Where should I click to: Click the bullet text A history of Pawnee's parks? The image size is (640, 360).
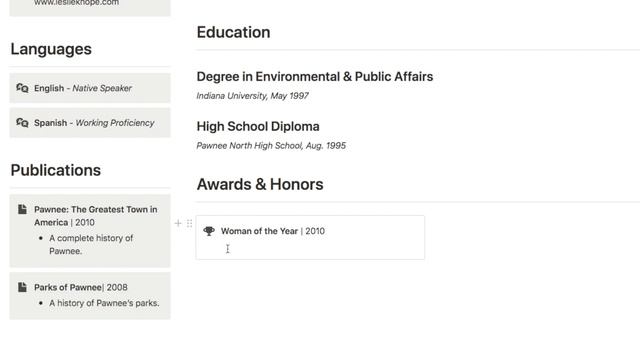tap(104, 303)
